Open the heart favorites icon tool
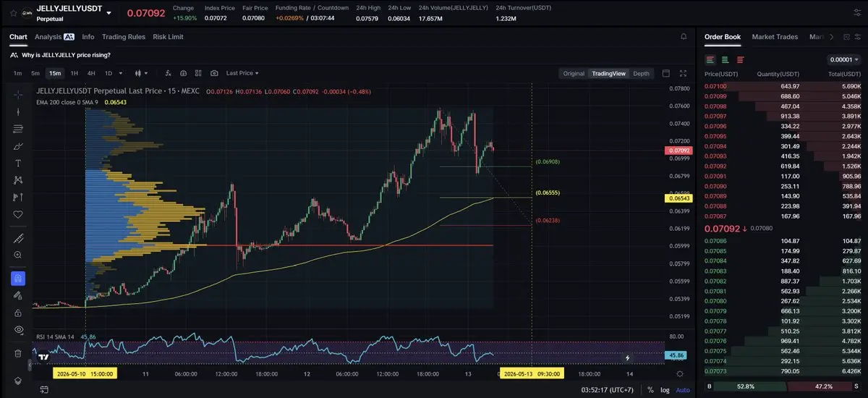Viewport: 868px width, 398px height. click(x=18, y=215)
